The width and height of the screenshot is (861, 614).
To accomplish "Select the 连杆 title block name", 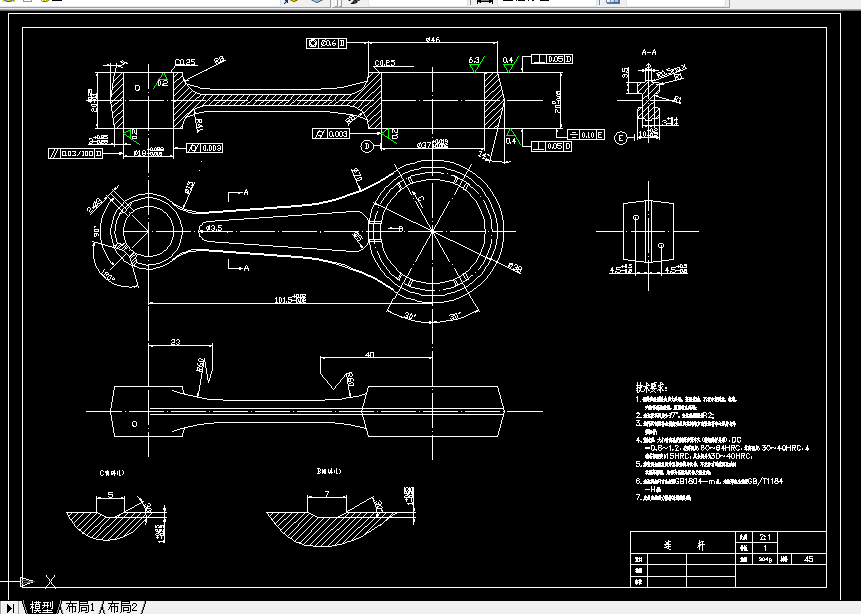I will click(684, 545).
